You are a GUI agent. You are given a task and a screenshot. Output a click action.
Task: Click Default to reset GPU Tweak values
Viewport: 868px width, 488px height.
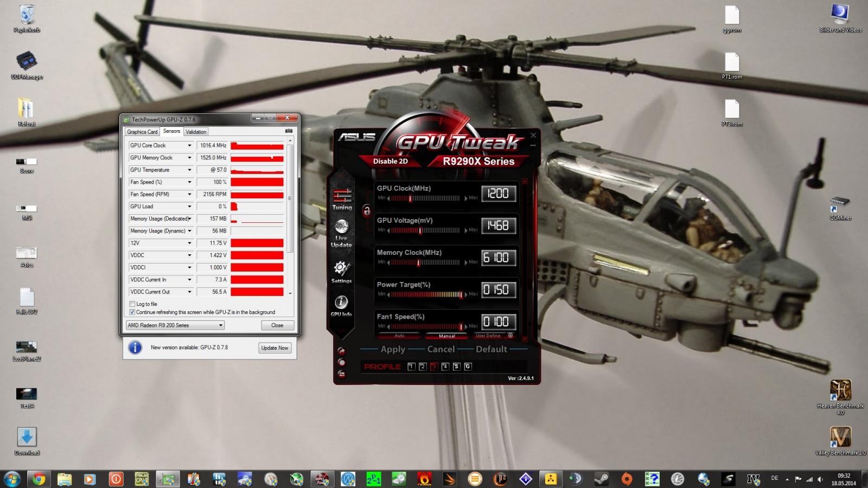492,349
